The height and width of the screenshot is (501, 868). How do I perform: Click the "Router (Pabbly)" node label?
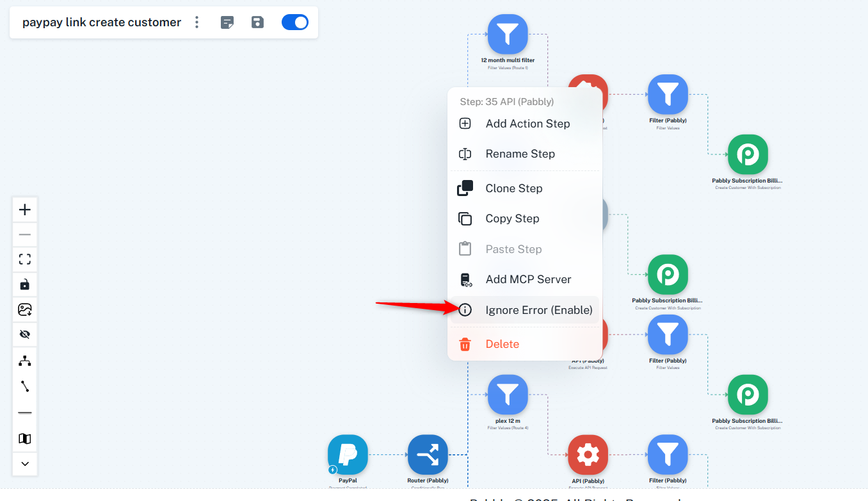tap(428, 480)
